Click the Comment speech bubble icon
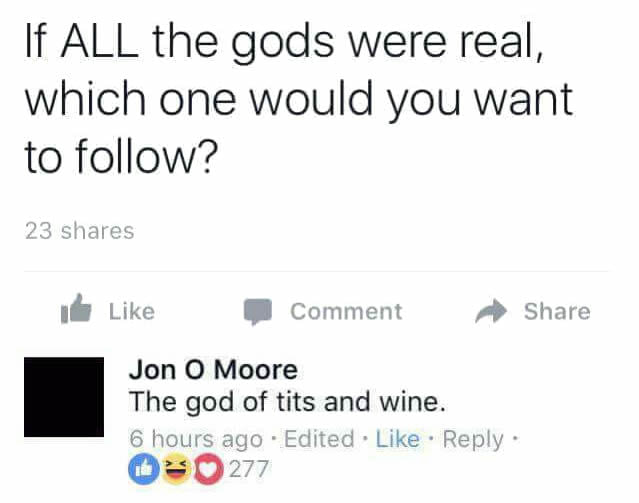 click(258, 312)
